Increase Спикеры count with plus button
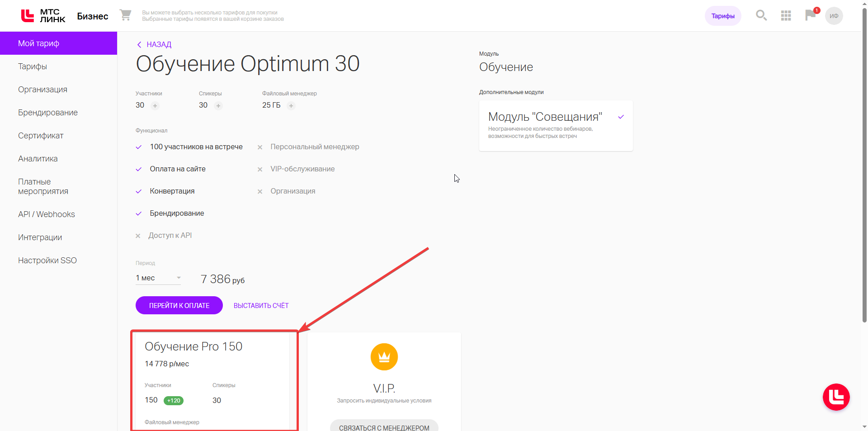 tap(218, 106)
